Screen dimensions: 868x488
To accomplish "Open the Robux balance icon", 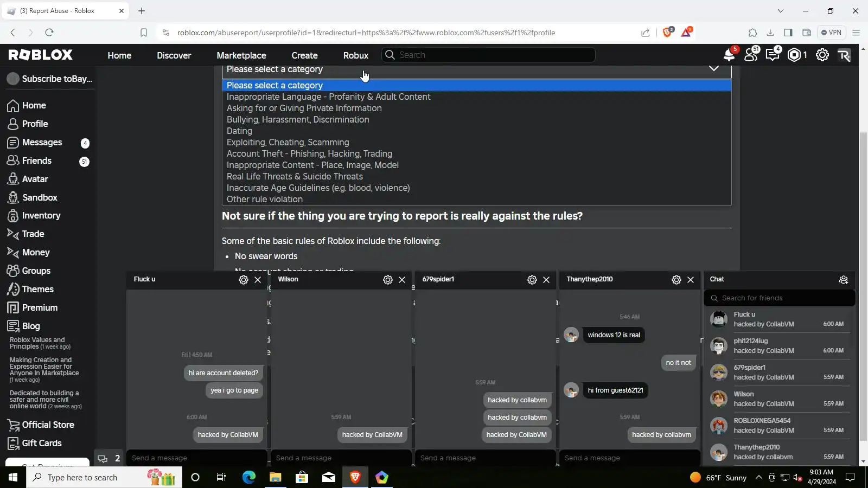I will [x=794, y=55].
